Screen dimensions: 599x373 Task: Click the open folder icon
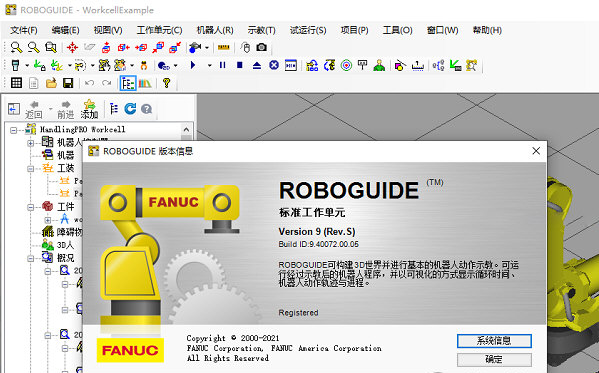pos(51,83)
